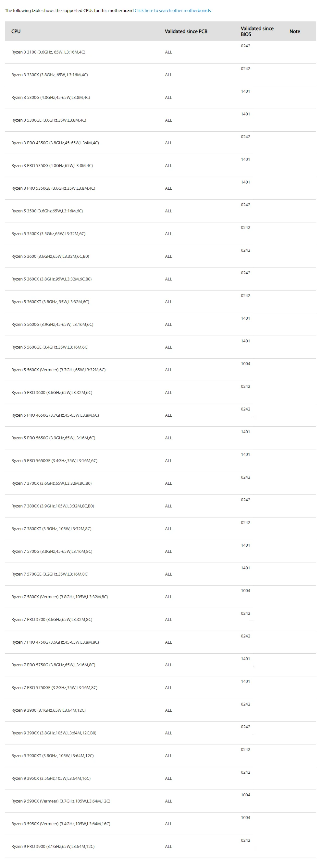
Task: Select the Ryzen 5 3500X CPU name
Action: [48, 234]
